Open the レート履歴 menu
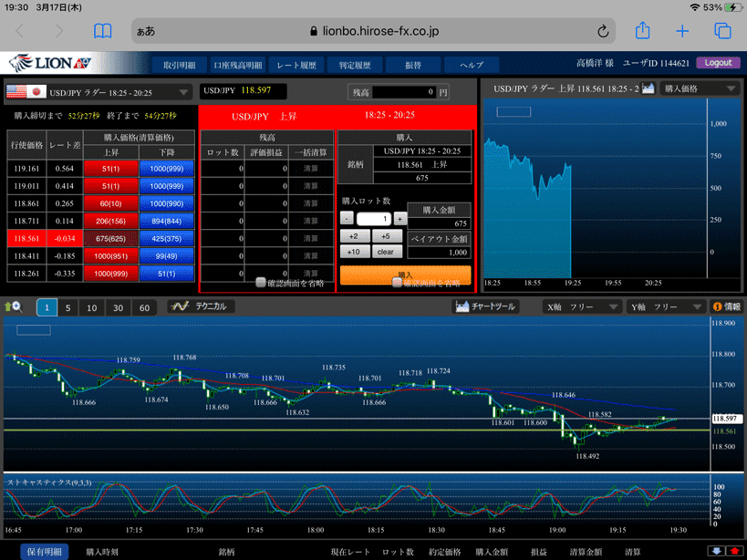Image resolution: width=747 pixels, height=560 pixels. [296, 65]
